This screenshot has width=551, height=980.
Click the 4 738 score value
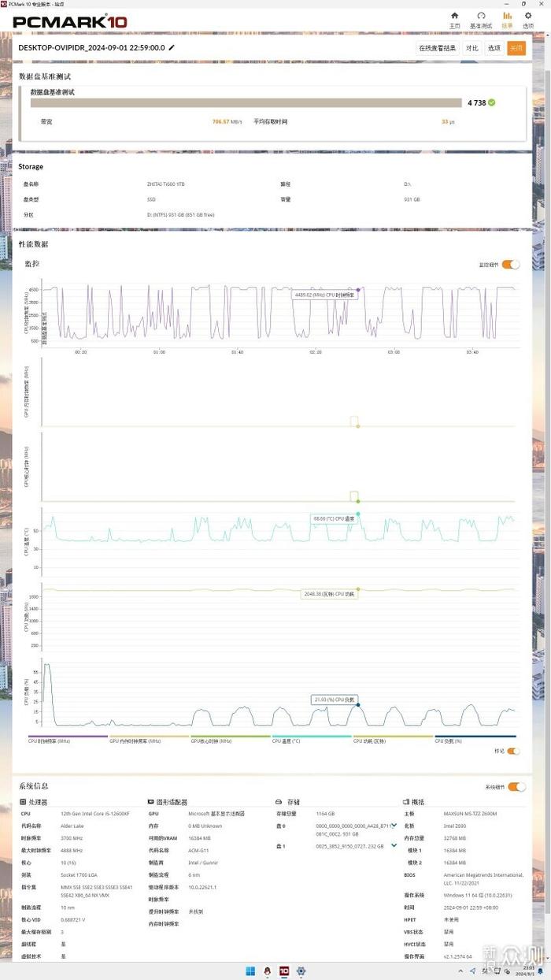476,102
